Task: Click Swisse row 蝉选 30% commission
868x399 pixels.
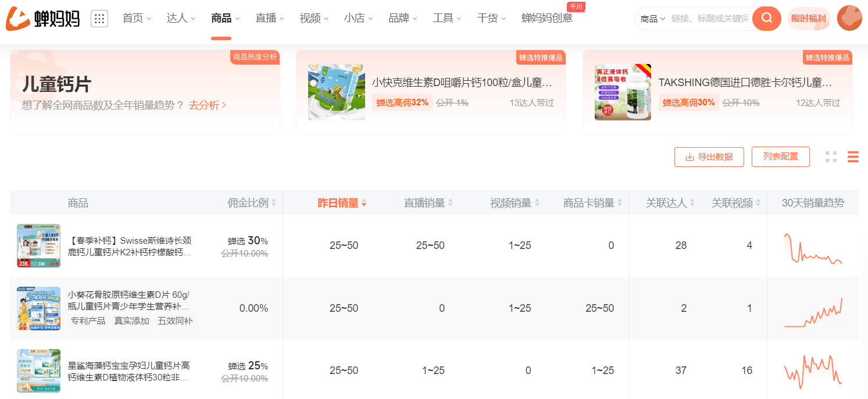Action: pos(248,240)
